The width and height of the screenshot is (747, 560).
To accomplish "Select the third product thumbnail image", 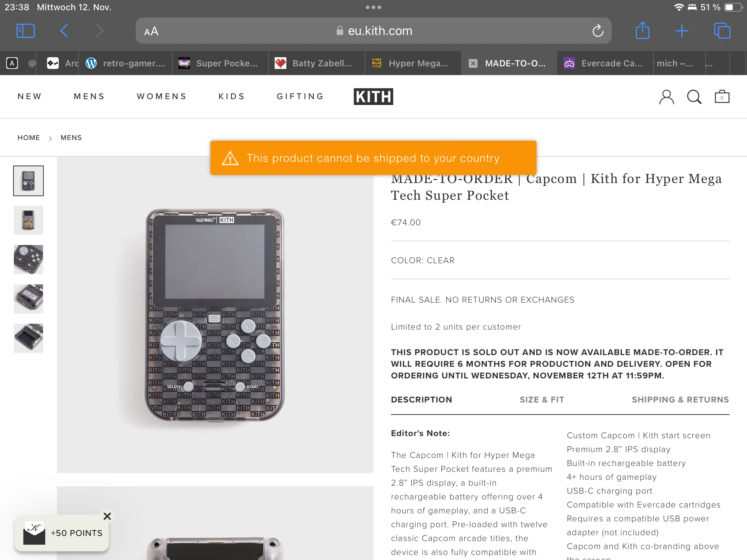I will tap(28, 260).
